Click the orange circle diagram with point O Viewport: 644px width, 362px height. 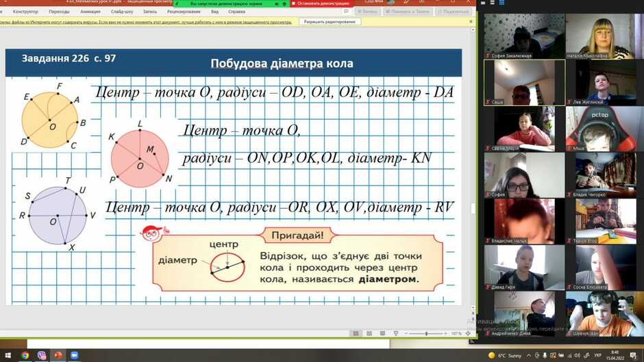[x=50, y=120]
